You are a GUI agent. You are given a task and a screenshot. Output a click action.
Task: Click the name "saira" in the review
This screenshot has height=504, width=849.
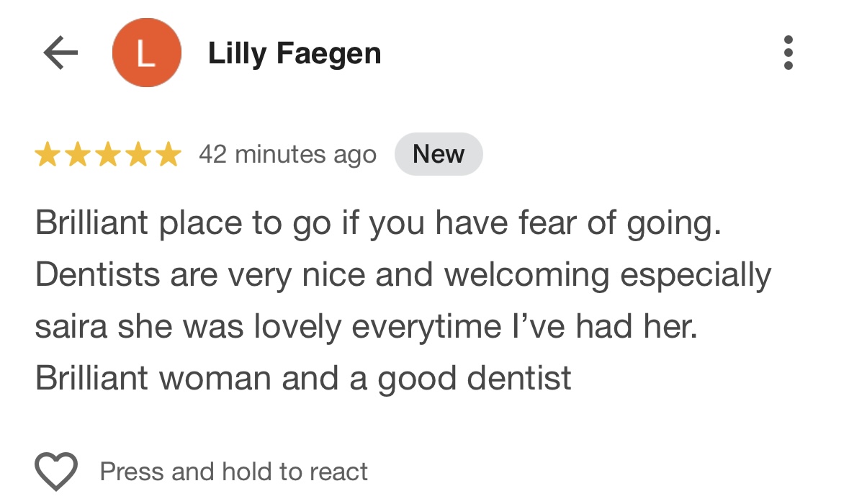[x=71, y=328]
